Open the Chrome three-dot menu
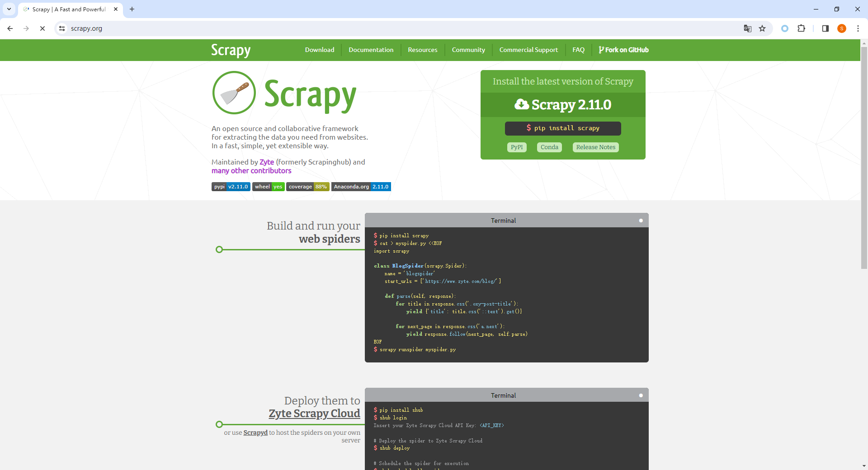This screenshot has width=868, height=470. 858,28
